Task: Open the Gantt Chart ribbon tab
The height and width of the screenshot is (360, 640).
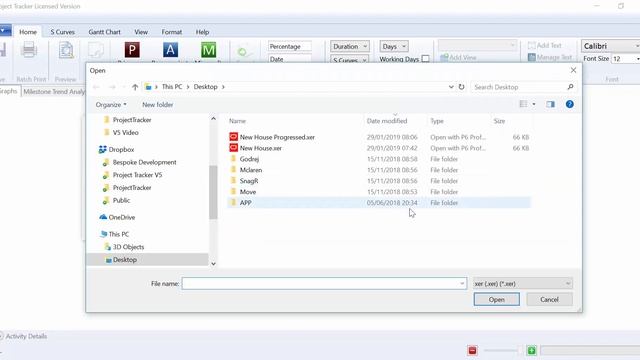Action: pyautogui.click(x=104, y=32)
